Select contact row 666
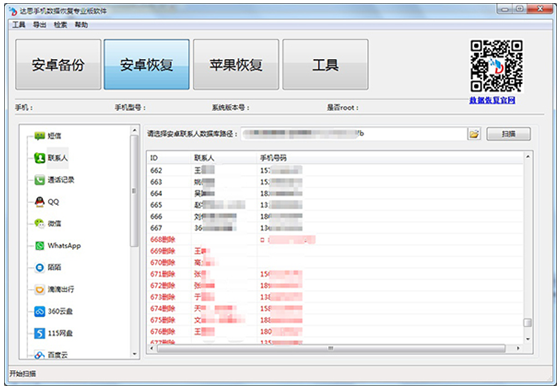557x389 pixels. coord(335,216)
